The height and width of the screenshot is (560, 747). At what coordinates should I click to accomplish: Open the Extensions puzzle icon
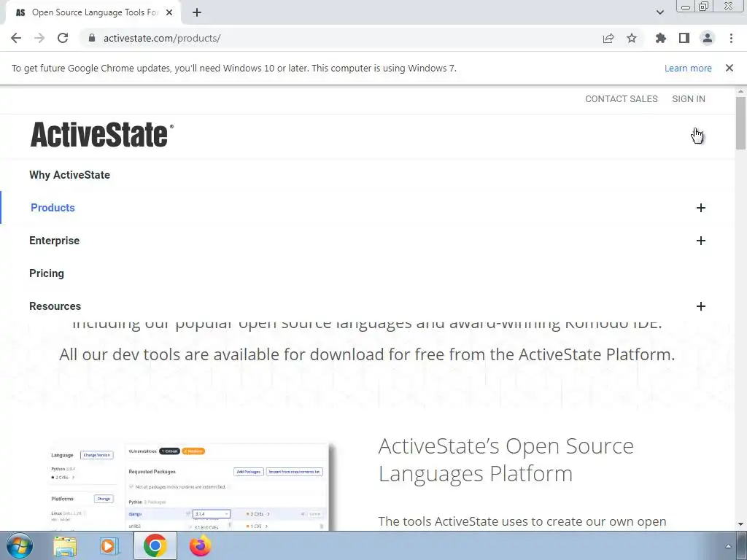(x=661, y=38)
